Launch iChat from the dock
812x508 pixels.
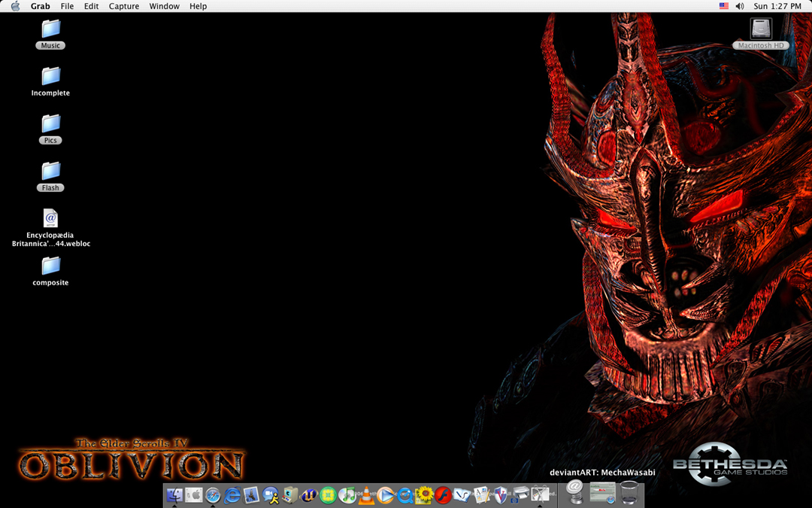(271, 494)
